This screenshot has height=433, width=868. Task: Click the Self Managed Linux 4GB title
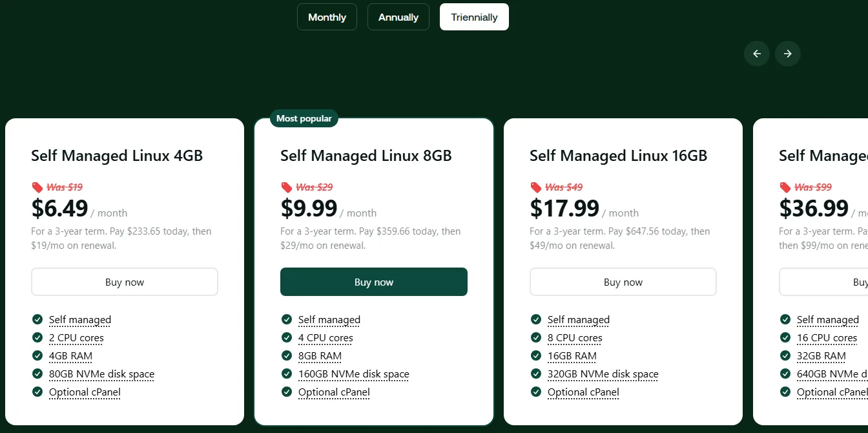[117, 156]
